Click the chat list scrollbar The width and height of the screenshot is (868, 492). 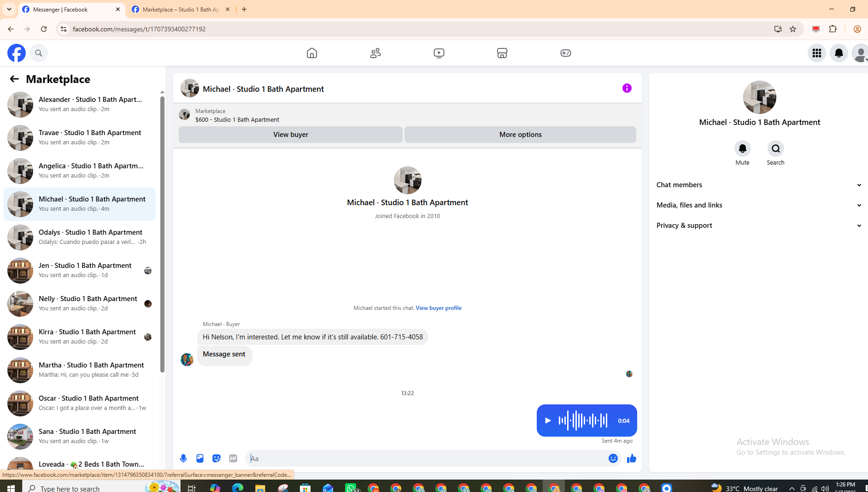[162, 234]
